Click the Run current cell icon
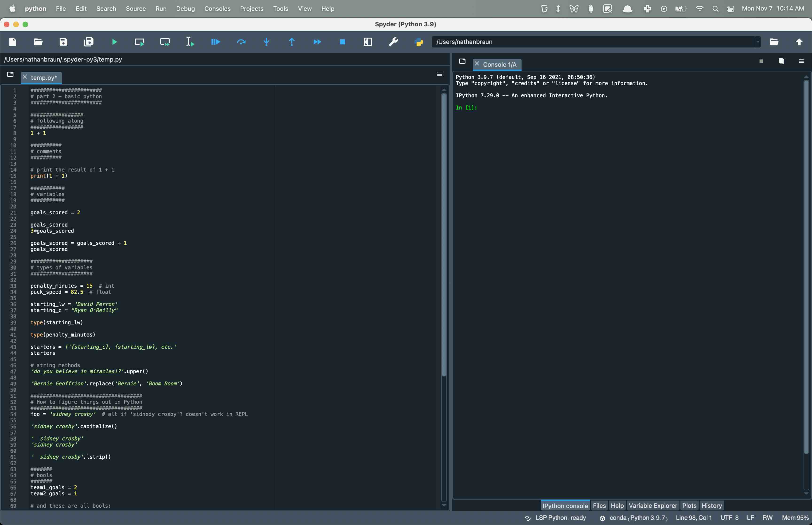This screenshot has width=812, height=525. [139, 42]
